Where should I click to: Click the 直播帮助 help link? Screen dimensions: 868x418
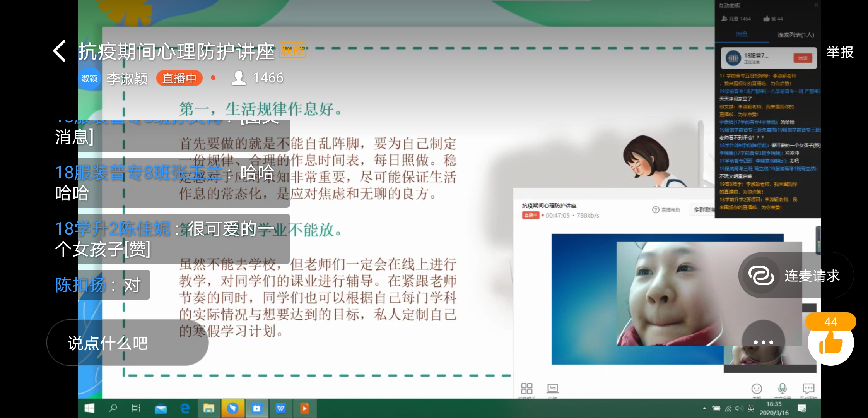click(x=666, y=210)
